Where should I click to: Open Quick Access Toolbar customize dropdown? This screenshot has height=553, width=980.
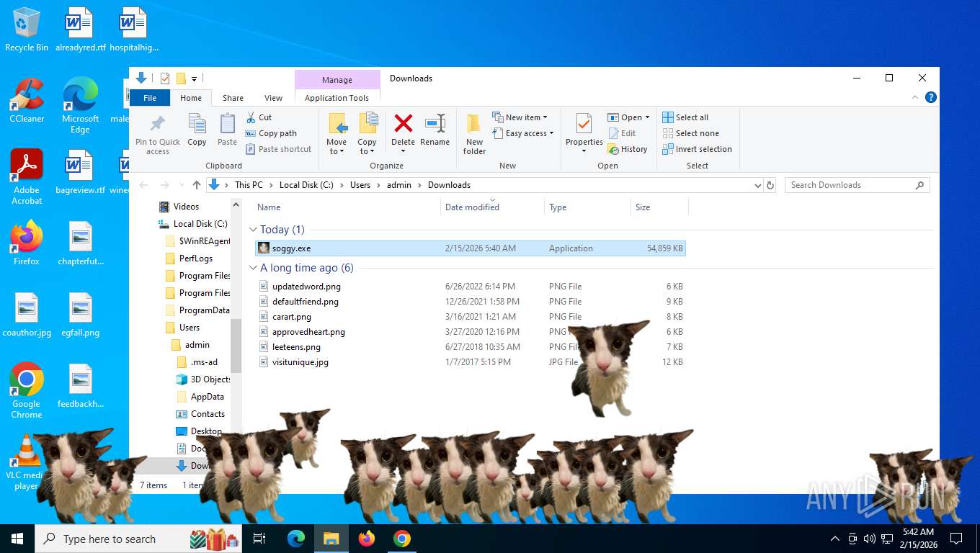tap(195, 78)
